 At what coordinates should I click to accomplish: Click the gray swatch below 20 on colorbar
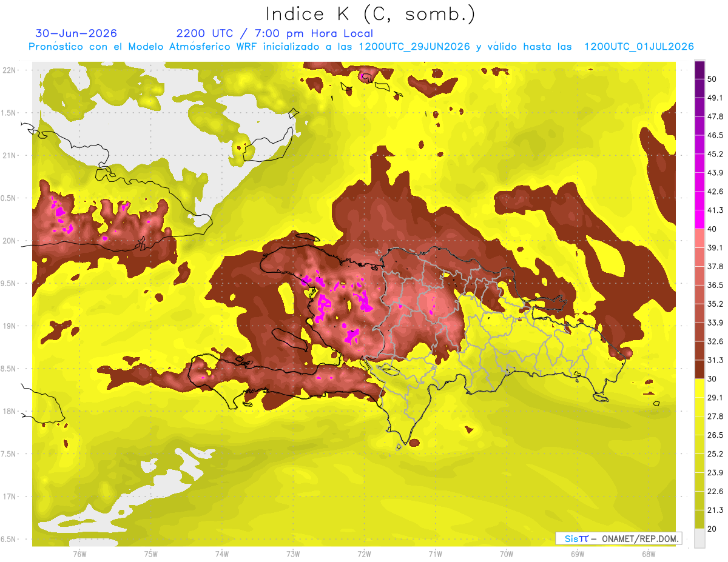[699, 538]
